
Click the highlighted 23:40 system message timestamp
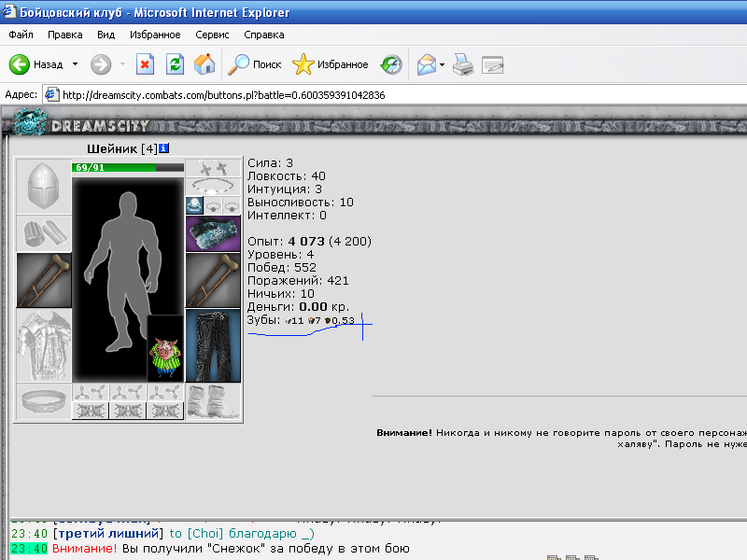pos(29,549)
